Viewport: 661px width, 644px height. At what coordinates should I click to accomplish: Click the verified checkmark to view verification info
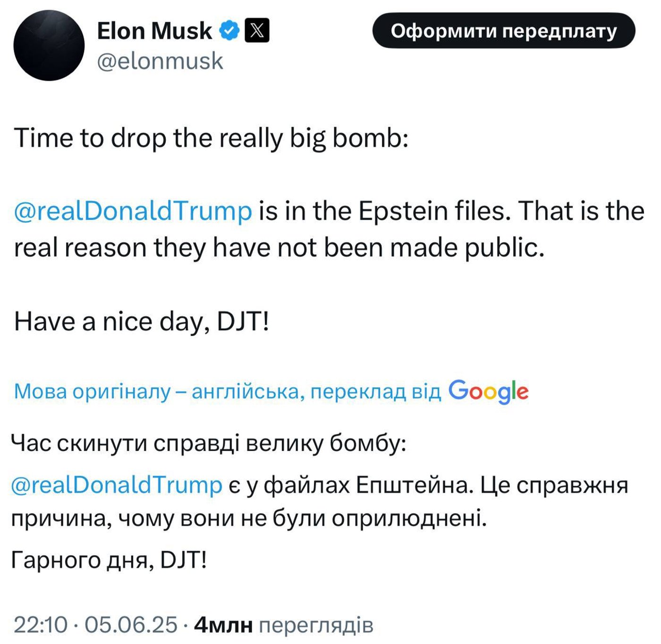(x=229, y=30)
